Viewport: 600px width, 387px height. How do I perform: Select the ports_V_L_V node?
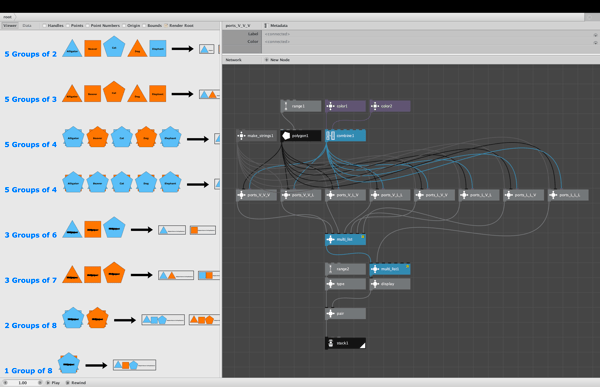pyautogui.click(x=345, y=195)
